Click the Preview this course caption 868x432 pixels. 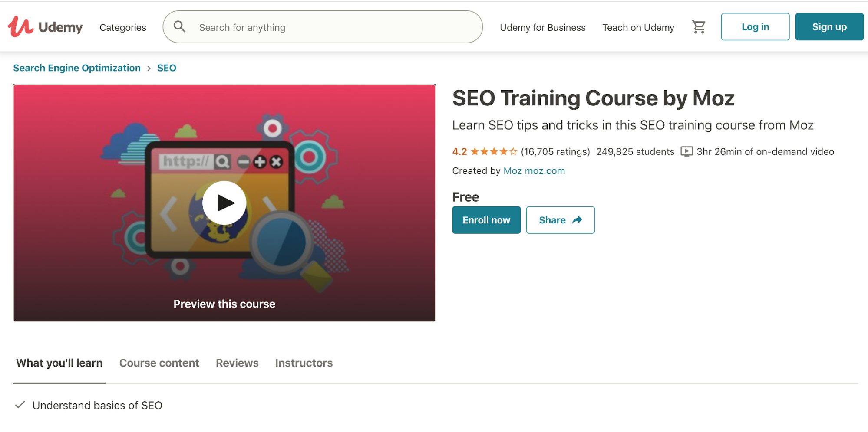click(224, 304)
